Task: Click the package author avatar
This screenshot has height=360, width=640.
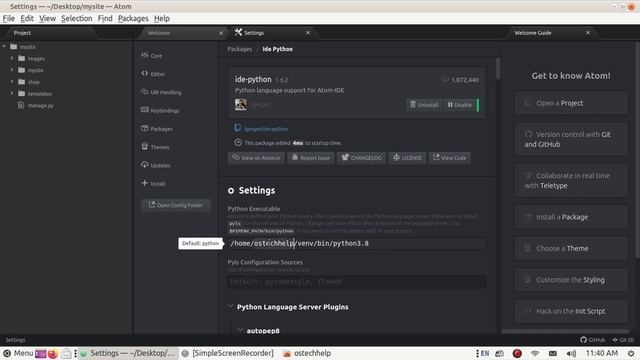Action: coord(241,104)
